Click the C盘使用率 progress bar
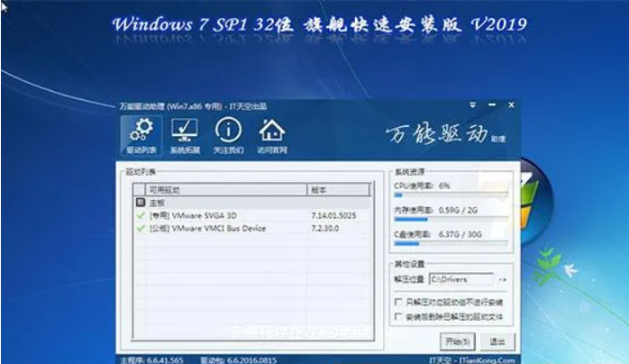The width and height of the screenshot is (629, 364). (451, 243)
